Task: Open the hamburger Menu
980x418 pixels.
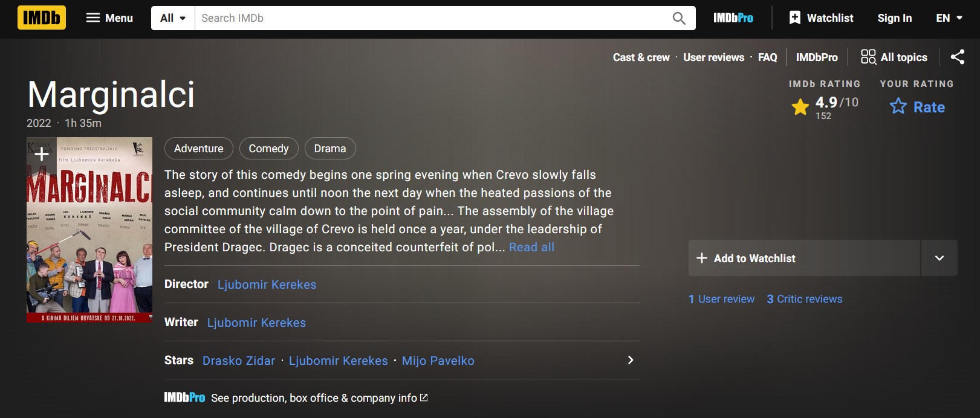Action: (109, 18)
